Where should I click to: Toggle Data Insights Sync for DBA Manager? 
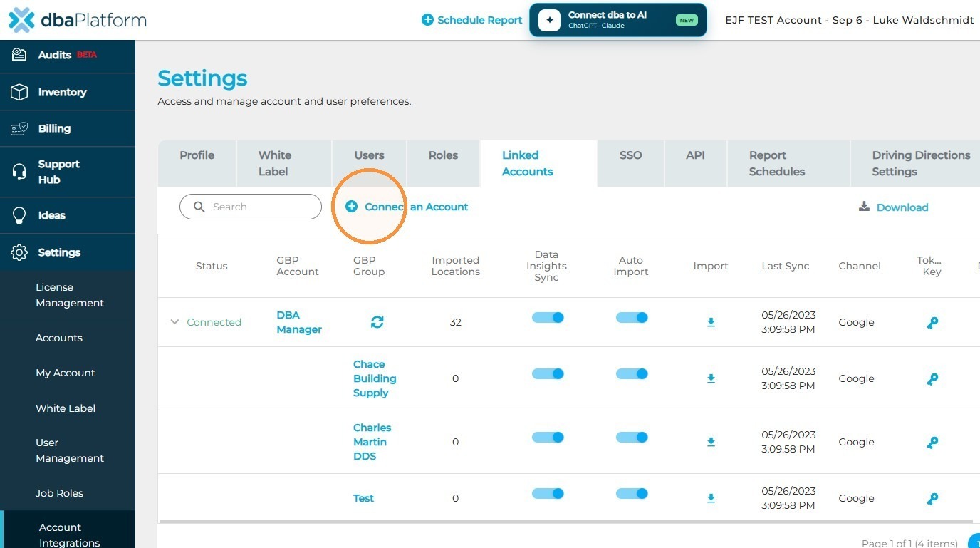pyautogui.click(x=548, y=318)
